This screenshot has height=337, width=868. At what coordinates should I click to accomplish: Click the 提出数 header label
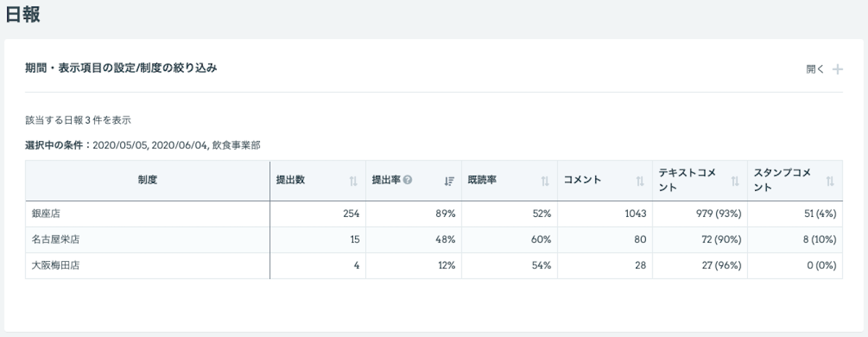[290, 180]
